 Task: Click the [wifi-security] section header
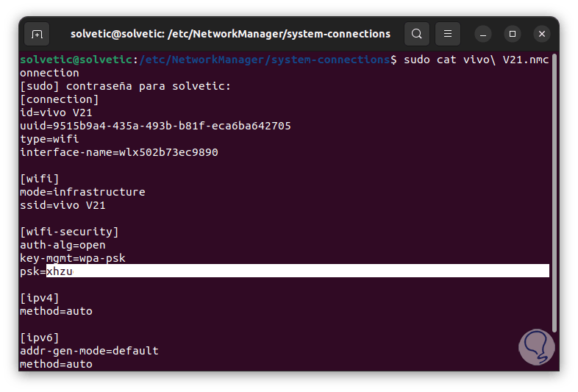pos(69,232)
